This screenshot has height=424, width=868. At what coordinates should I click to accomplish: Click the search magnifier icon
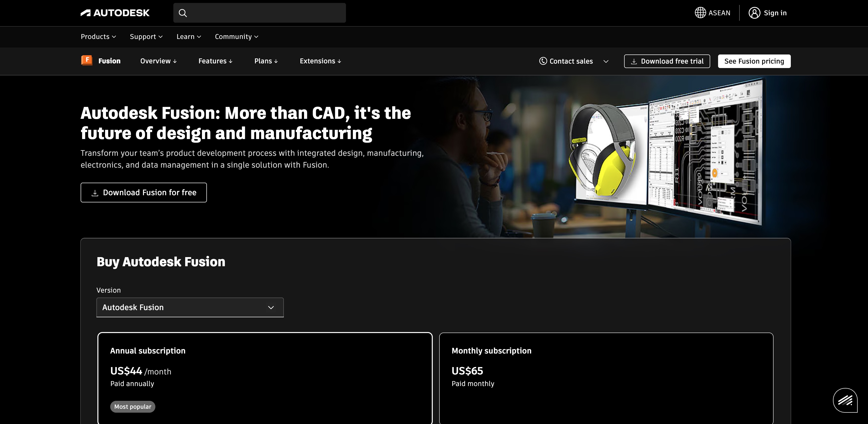(183, 13)
